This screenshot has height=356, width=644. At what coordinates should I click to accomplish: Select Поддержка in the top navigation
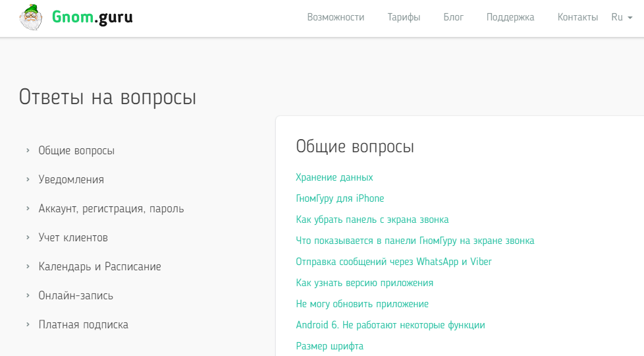pyautogui.click(x=510, y=17)
